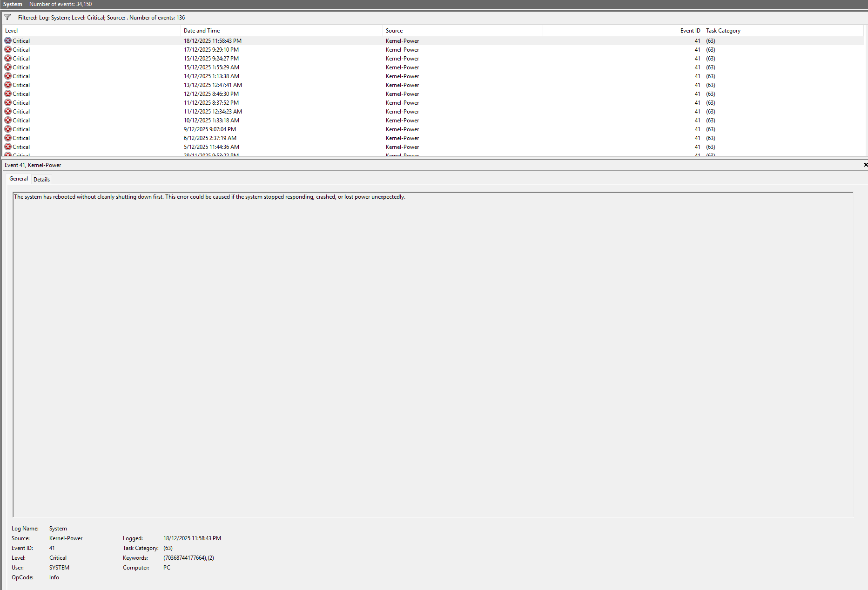
Task: Click Event ID 41 in 11/12/2025 8:37:52 PM row
Action: [697, 103]
